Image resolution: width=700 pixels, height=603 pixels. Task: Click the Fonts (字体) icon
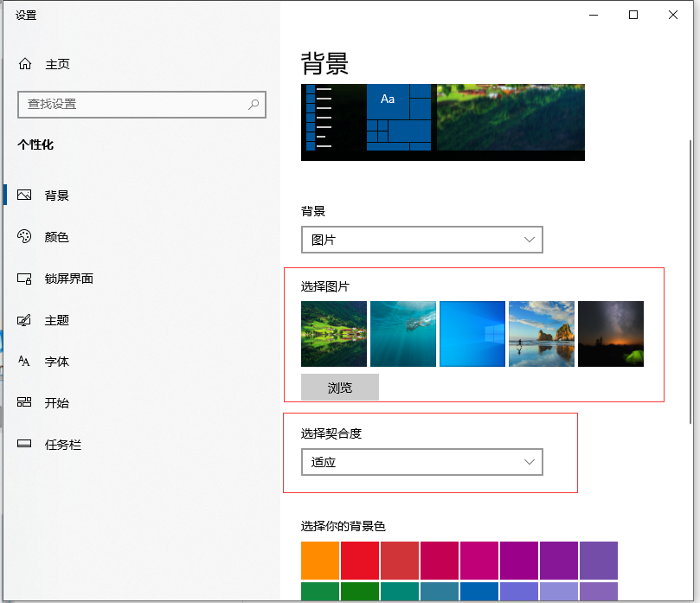pos(25,362)
